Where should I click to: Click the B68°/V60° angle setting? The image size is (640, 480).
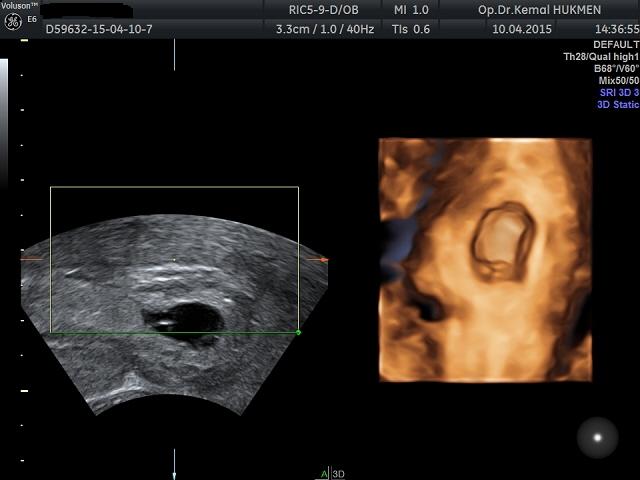[617, 69]
